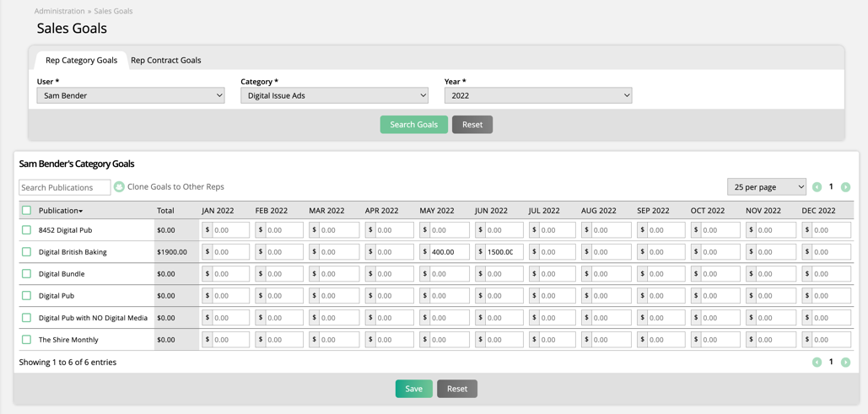The height and width of the screenshot is (414, 868).
Task: Expand the Category dropdown
Action: click(x=334, y=96)
